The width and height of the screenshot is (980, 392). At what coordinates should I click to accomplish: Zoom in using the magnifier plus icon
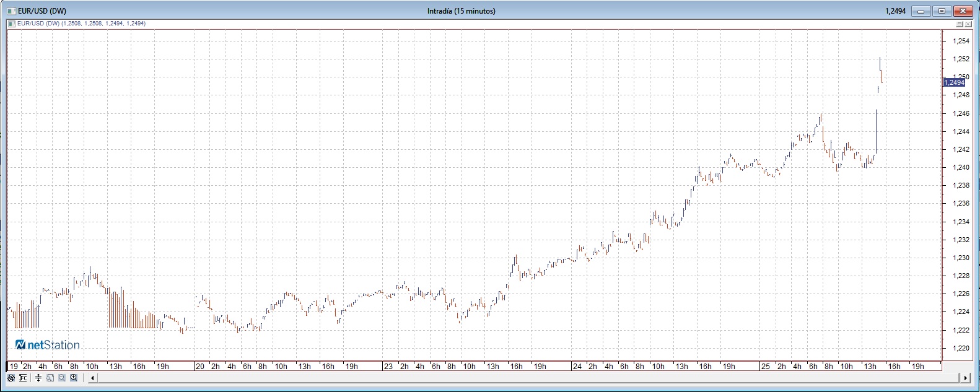(74, 378)
